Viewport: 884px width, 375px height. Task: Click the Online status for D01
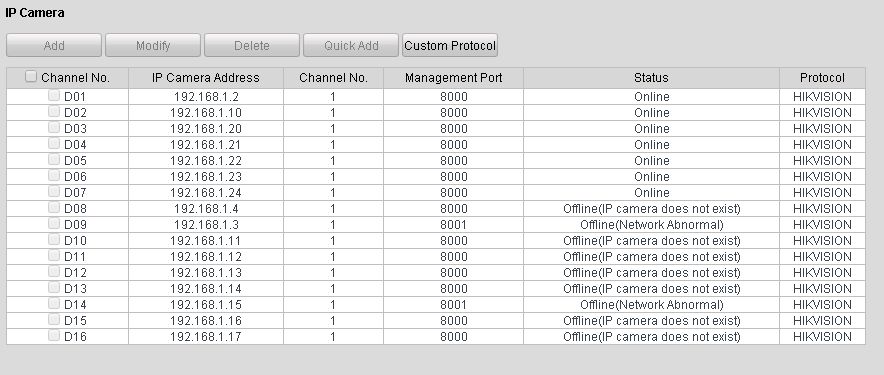651,97
